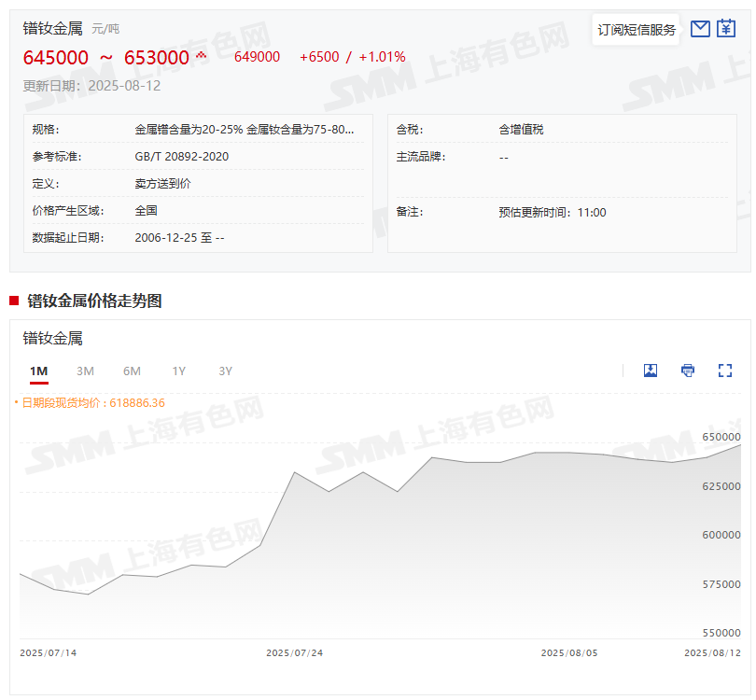Click 订阅短信服务 button
The image size is (756, 700).
637,30
